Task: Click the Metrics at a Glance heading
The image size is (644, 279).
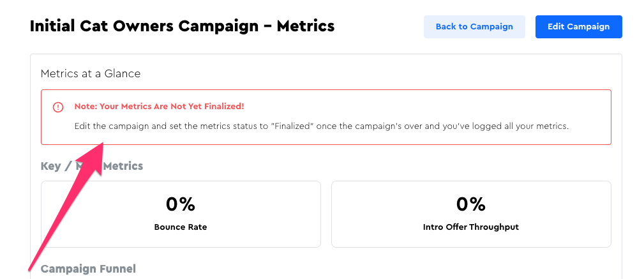Action: coord(91,73)
